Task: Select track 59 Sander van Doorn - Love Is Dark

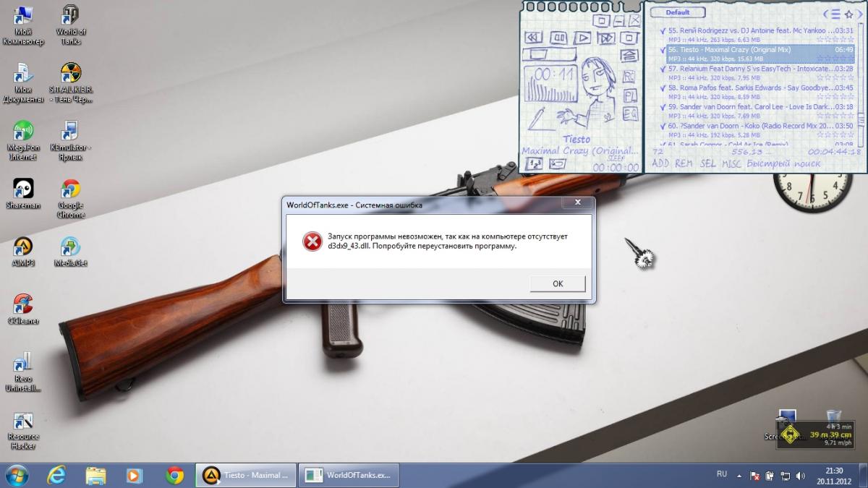Action: pyautogui.click(x=761, y=111)
